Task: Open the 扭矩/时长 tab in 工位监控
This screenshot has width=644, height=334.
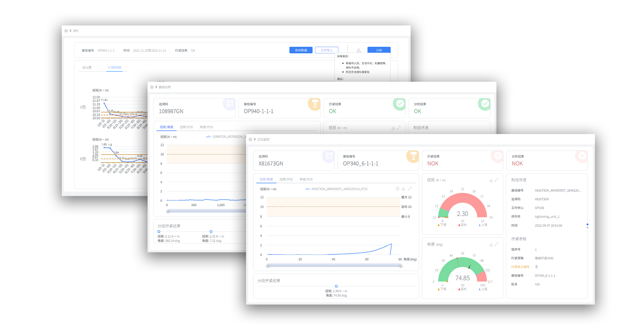Action: (286, 179)
